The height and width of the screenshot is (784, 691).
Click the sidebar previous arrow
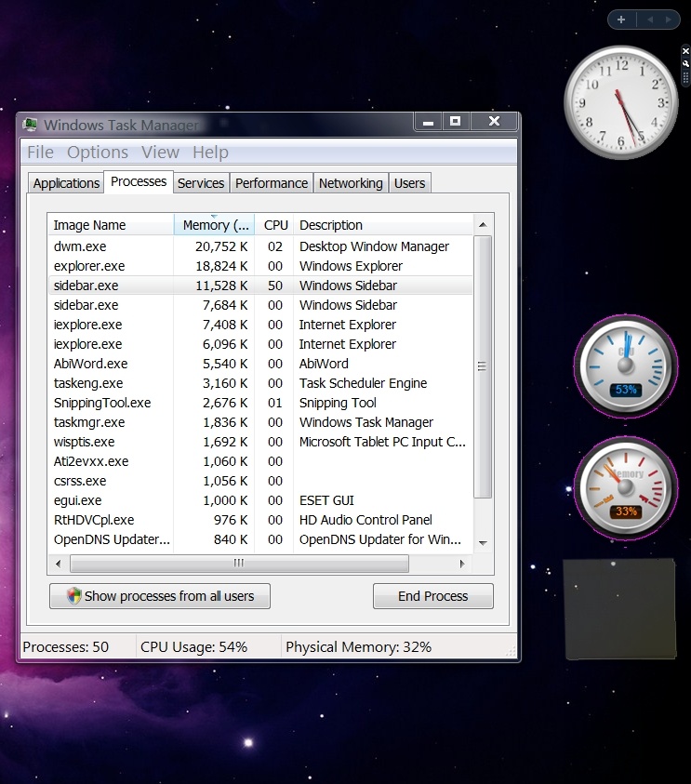650,20
